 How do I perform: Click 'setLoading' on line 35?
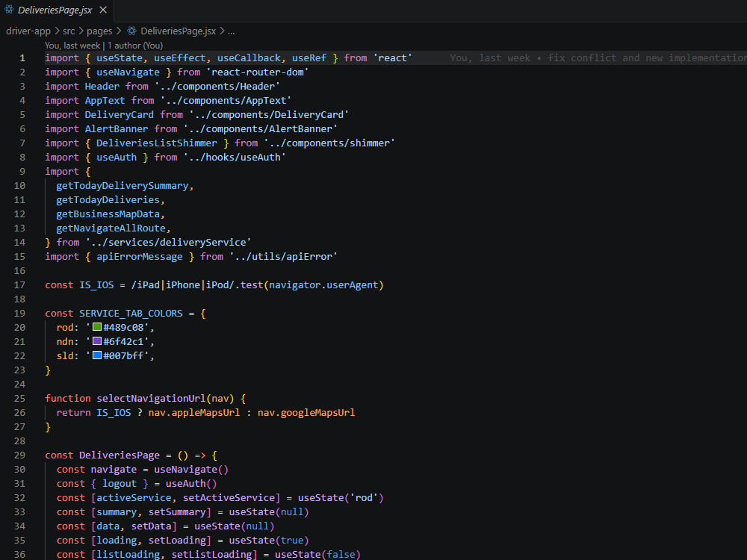177,541
